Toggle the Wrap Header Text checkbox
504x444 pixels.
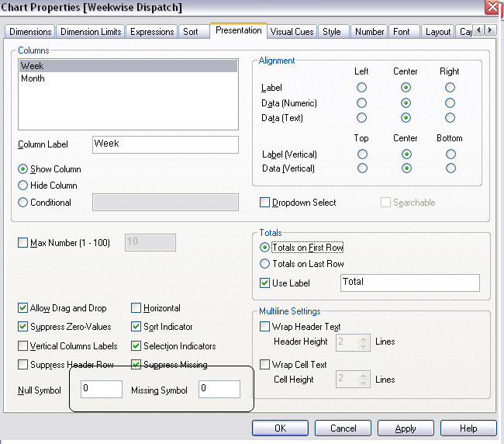coord(265,327)
